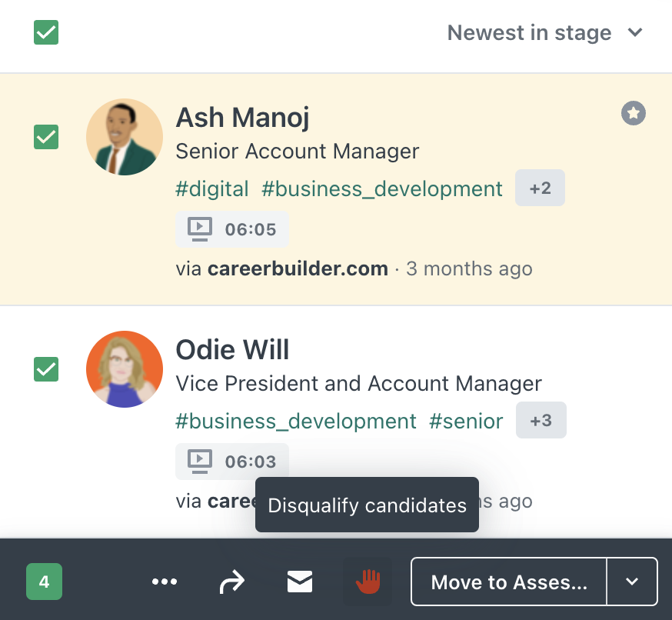Click Odie Will's profile avatar
Viewport: 672px width, 620px height.
[x=125, y=369]
